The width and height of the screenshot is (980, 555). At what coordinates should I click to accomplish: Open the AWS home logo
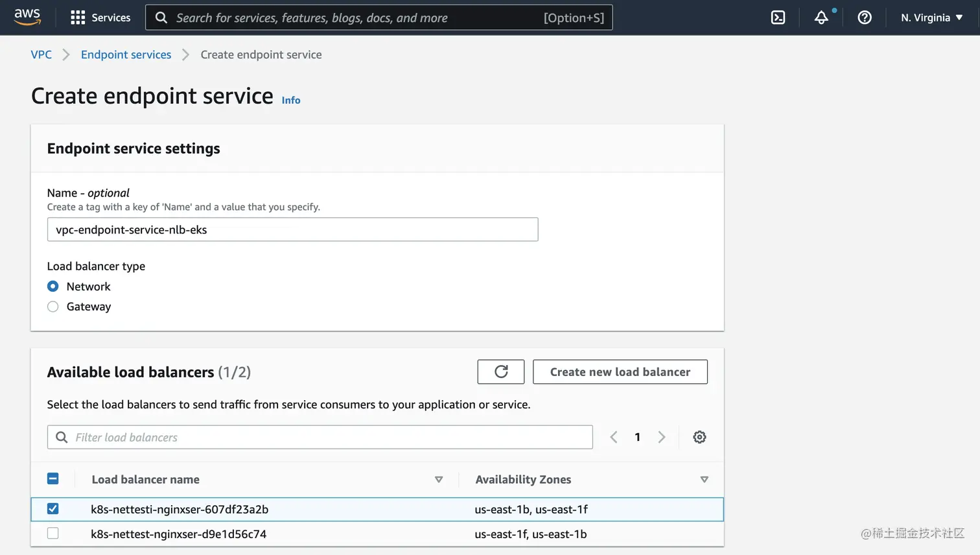27,18
